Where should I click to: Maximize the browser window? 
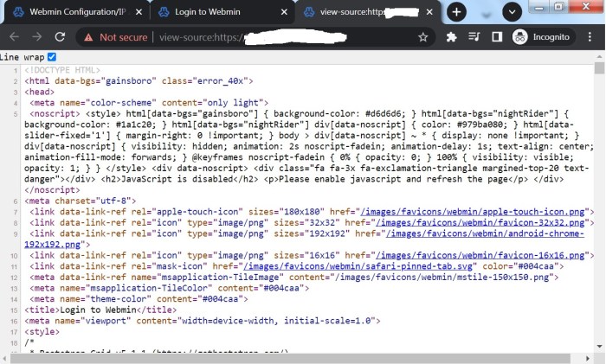558,7
